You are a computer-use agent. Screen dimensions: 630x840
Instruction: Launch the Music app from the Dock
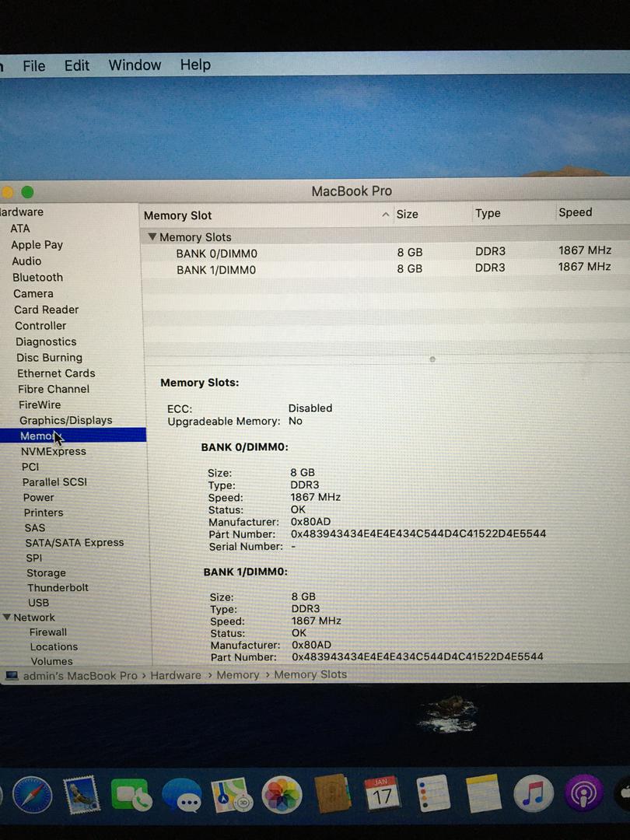point(533,793)
